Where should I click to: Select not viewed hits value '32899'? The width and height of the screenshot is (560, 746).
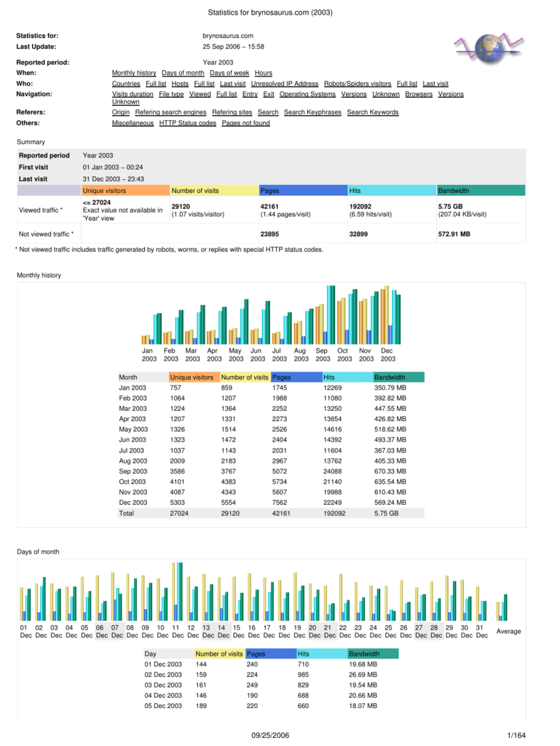358,234
